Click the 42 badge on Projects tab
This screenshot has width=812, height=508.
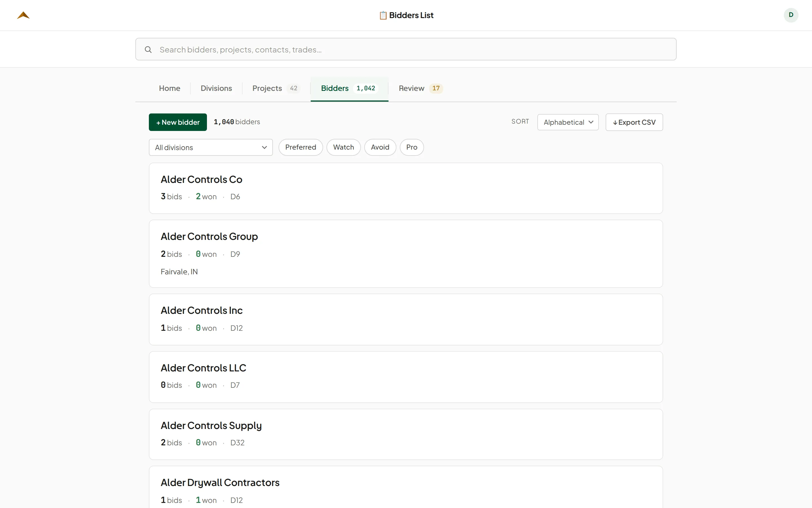coord(294,88)
